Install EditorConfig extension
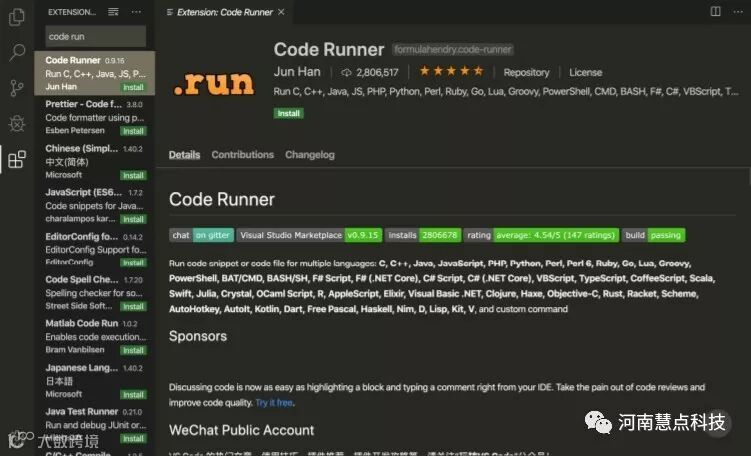The width and height of the screenshot is (751, 456). pos(133,263)
